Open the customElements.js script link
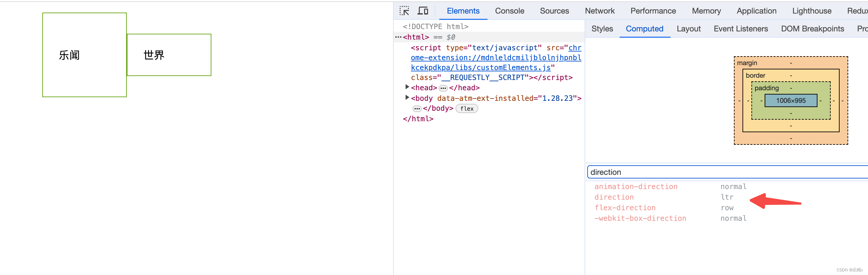This screenshot has width=868, height=275. point(496,58)
